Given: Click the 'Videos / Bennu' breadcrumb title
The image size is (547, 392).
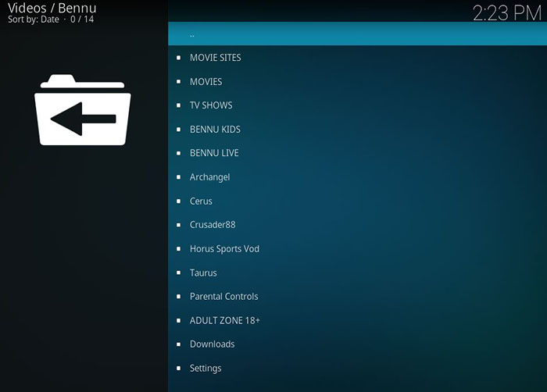Looking at the screenshot, I should [52, 8].
